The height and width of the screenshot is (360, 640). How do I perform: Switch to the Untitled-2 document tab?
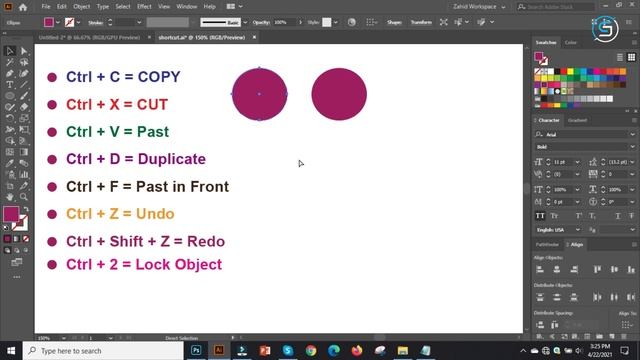pyautogui.click(x=89, y=37)
